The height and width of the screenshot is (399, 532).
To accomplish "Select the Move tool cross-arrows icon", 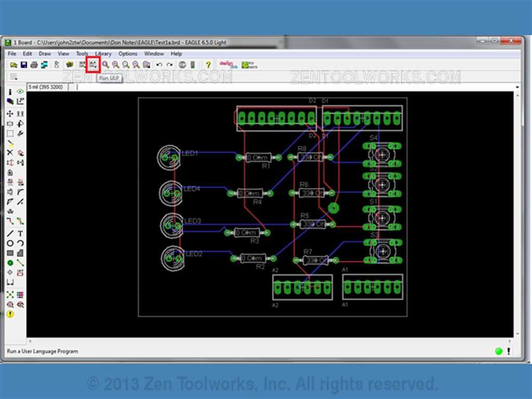I will [10, 114].
